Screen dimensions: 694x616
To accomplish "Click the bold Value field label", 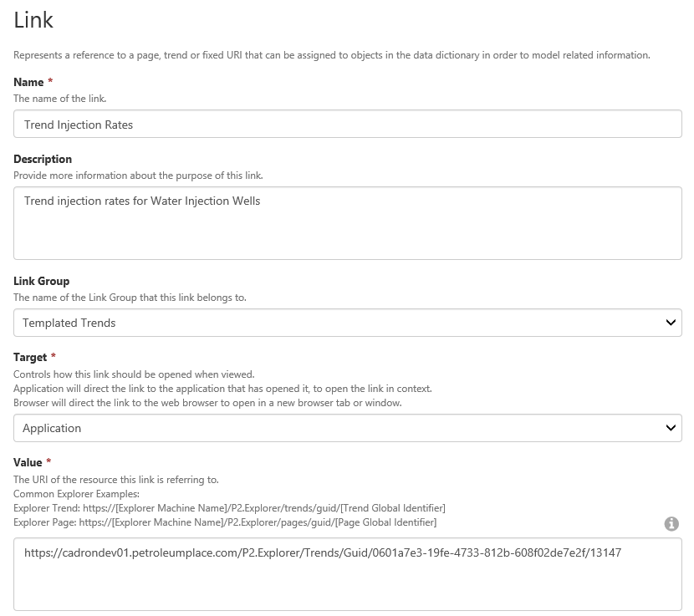I will point(28,462).
